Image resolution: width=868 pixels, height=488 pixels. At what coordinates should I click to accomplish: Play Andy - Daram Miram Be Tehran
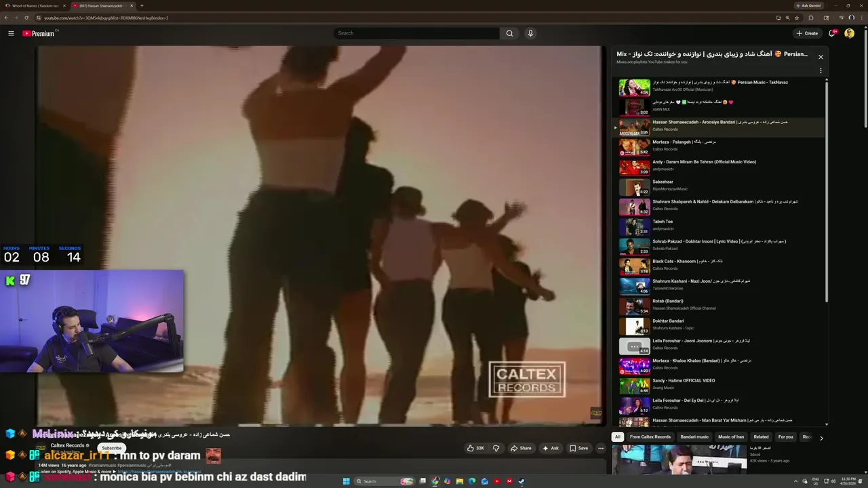click(x=719, y=167)
